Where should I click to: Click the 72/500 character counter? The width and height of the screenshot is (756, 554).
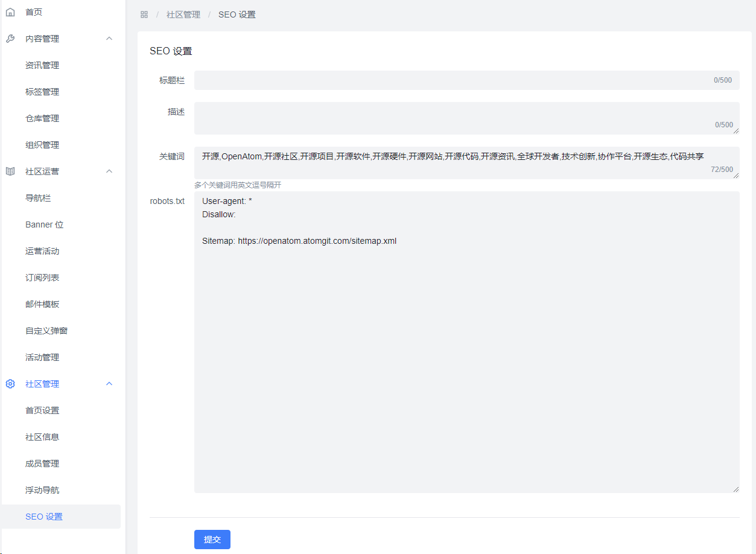[x=722, y=170]
